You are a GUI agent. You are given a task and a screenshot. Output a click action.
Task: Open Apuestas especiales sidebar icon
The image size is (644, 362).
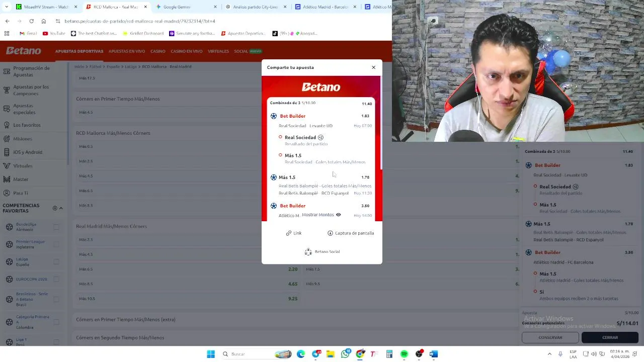click(7, 109)
